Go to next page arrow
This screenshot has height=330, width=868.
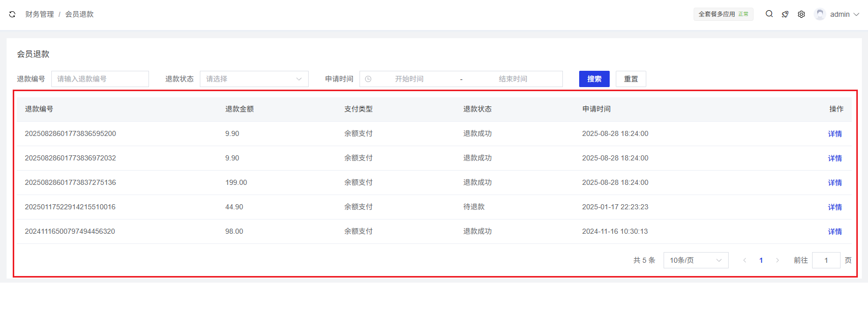[777, 260]
